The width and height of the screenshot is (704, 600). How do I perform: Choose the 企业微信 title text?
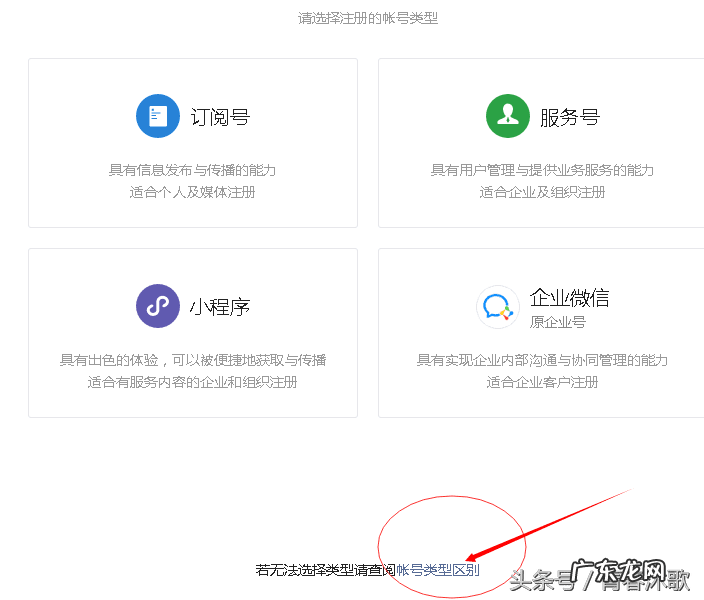pos(569,298)
